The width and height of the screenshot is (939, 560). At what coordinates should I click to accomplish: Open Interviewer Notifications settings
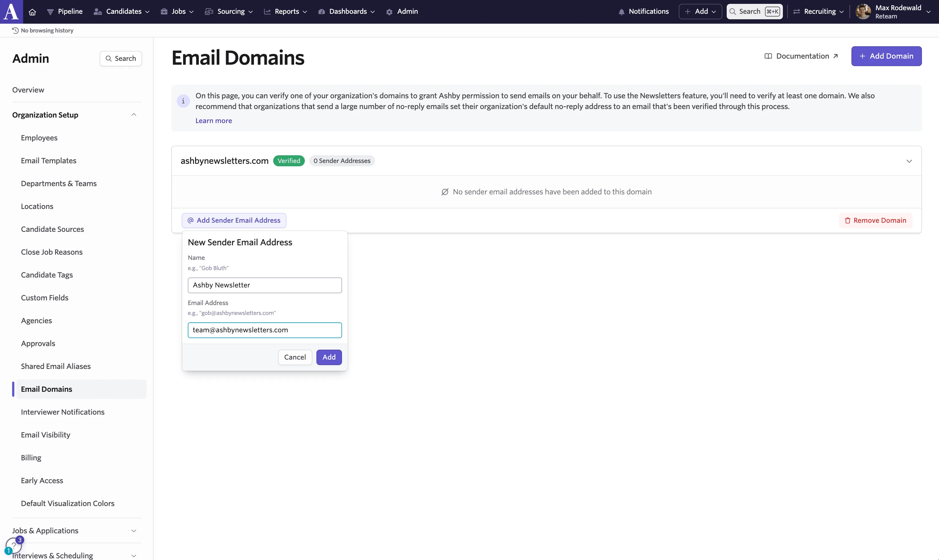coord(63,412)
